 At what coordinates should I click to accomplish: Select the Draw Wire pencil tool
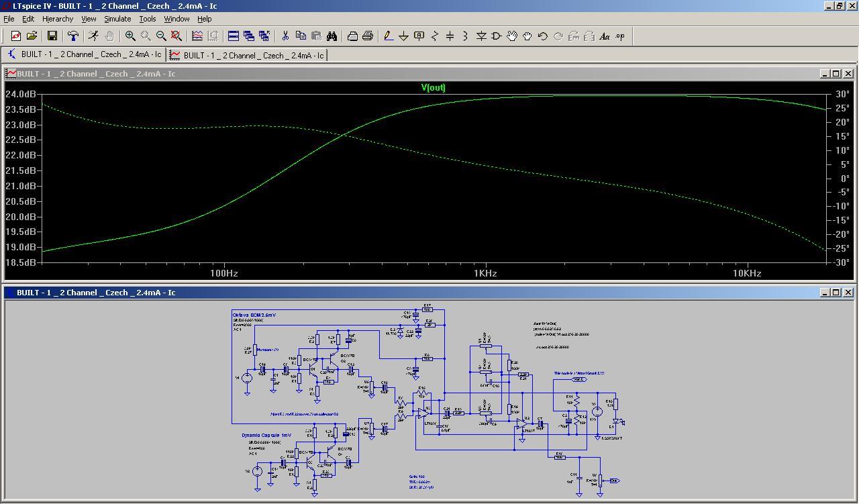[x=389, y=36]
